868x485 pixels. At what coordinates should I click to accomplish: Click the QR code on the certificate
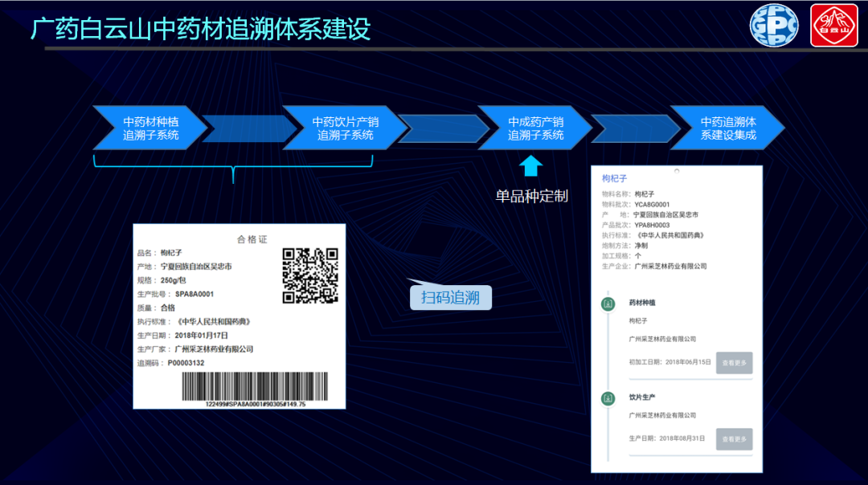point(310,275)
